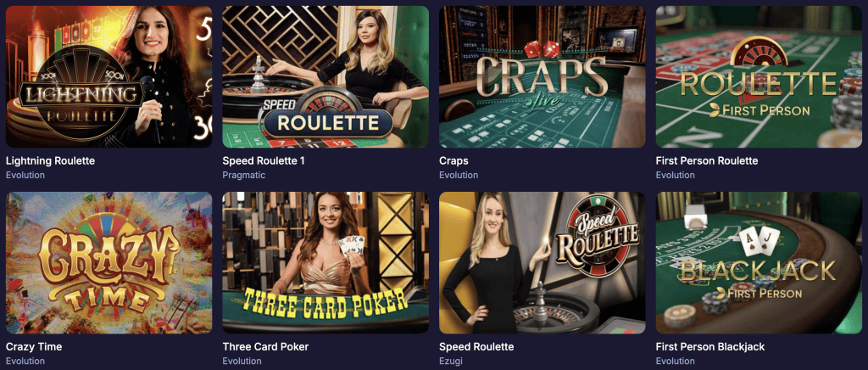Click the Ezugi provider label
Image resolution: width=868 pixels, height=370 pixels.
[450, 362]
